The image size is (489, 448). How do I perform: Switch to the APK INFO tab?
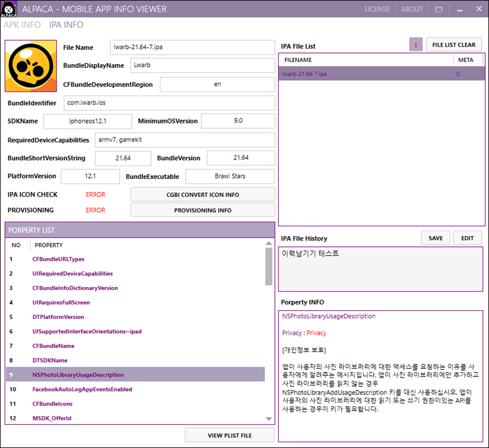(22, 25)
